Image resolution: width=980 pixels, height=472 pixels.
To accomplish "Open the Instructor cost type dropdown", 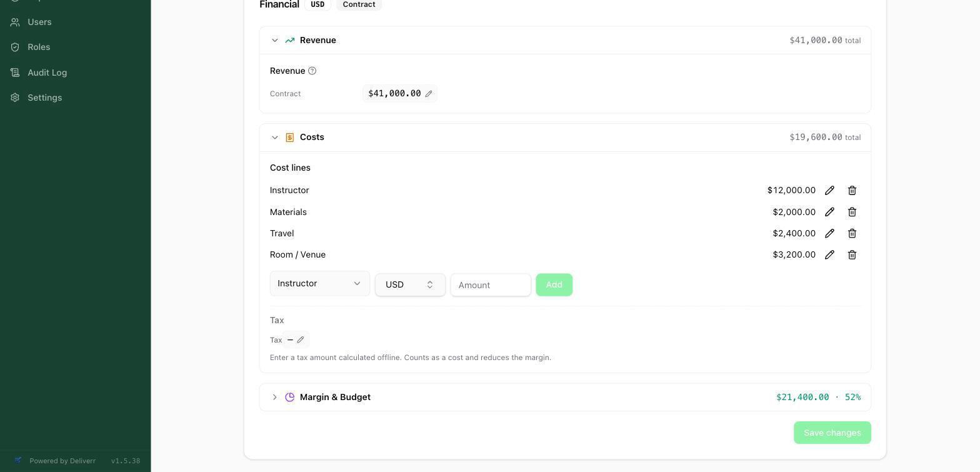I will 319,283.
